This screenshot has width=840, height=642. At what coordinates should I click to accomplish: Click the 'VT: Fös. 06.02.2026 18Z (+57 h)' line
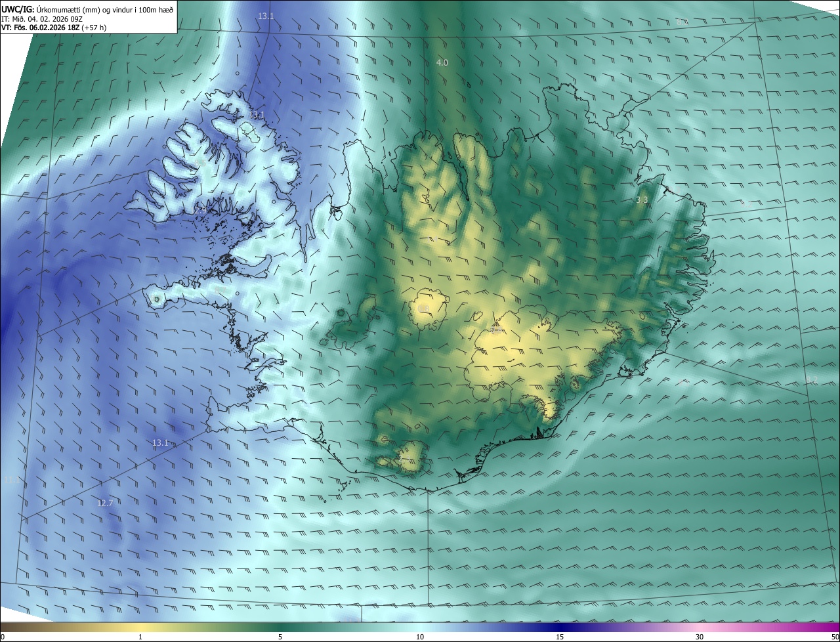click(x=54, y=28)
